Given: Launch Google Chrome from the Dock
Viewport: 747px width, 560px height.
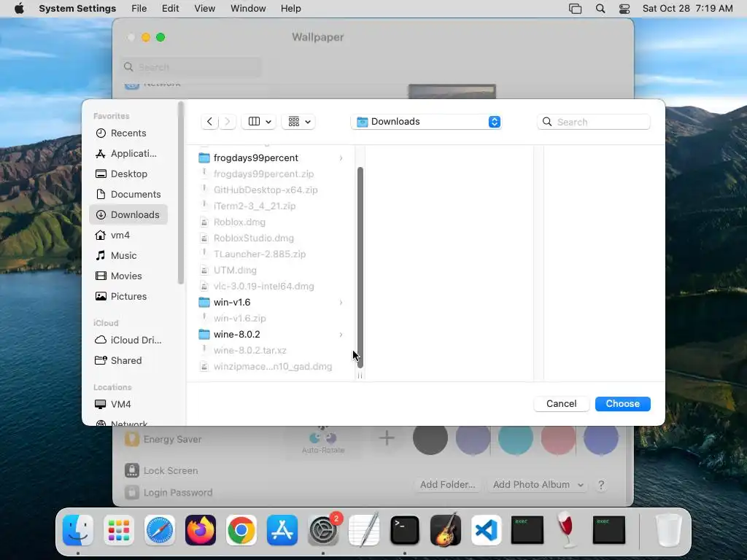Looking at the screenshot, I should pos(241,530).
